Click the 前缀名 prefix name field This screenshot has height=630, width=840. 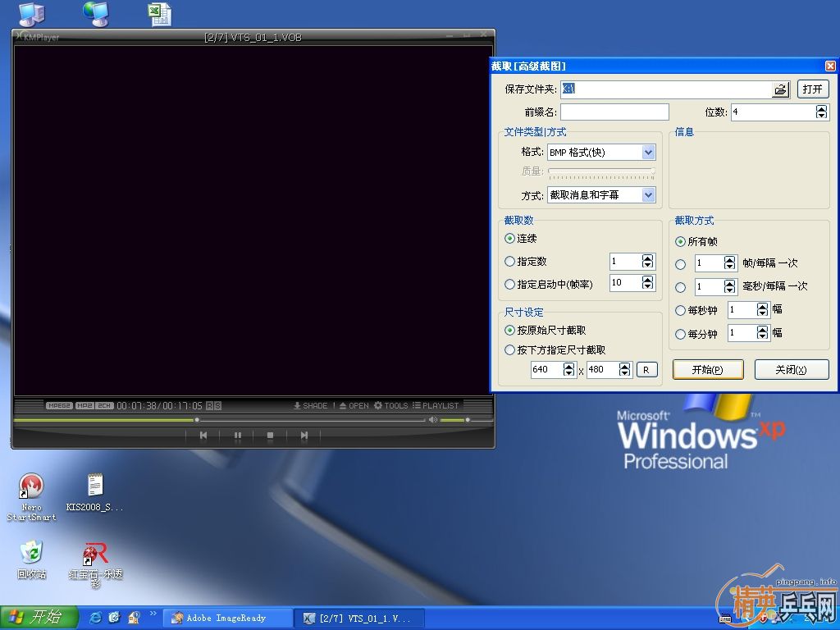click(614, 112)
